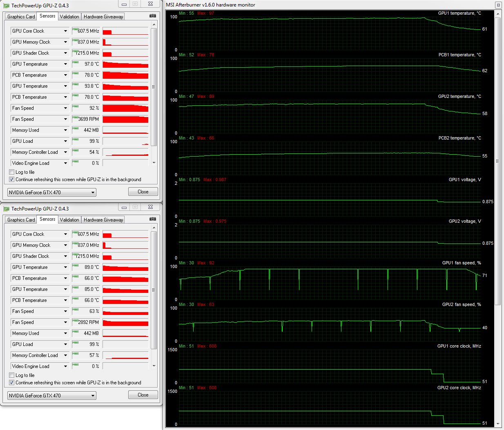This screenshot has height=430, width=504.
Task: Open the GeForce GTX 470 selector in bottom GPU-Z window
Action: coord(52,396)
